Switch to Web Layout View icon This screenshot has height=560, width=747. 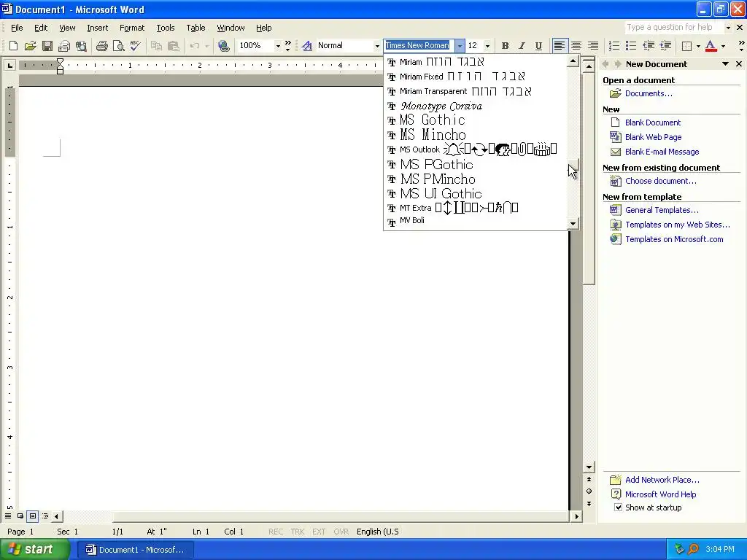(20, 516)
